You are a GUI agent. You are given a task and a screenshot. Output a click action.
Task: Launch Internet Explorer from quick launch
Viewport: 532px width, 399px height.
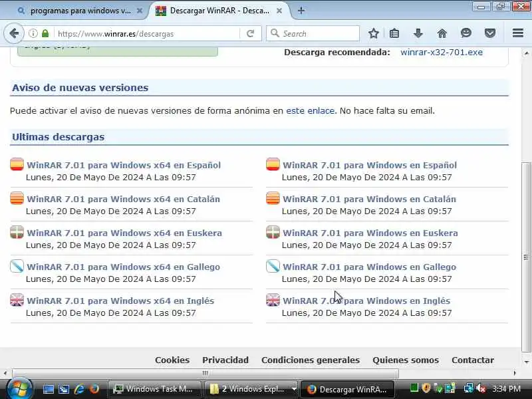pos(79,389)
